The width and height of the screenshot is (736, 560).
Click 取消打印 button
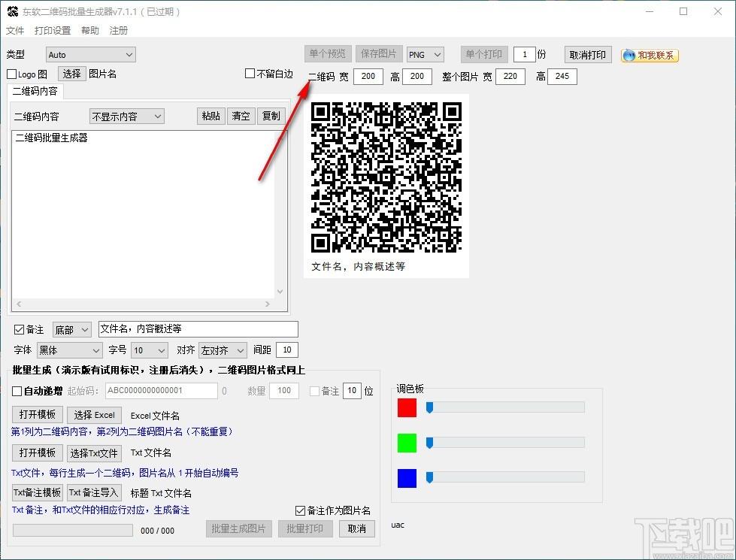pos(588,55)
